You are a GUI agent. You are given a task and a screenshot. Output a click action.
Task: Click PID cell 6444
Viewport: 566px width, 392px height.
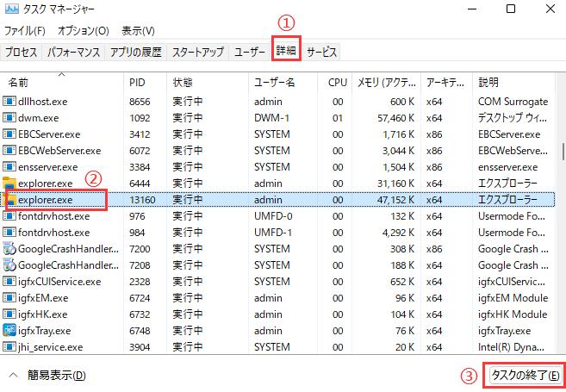click(140, 184)
